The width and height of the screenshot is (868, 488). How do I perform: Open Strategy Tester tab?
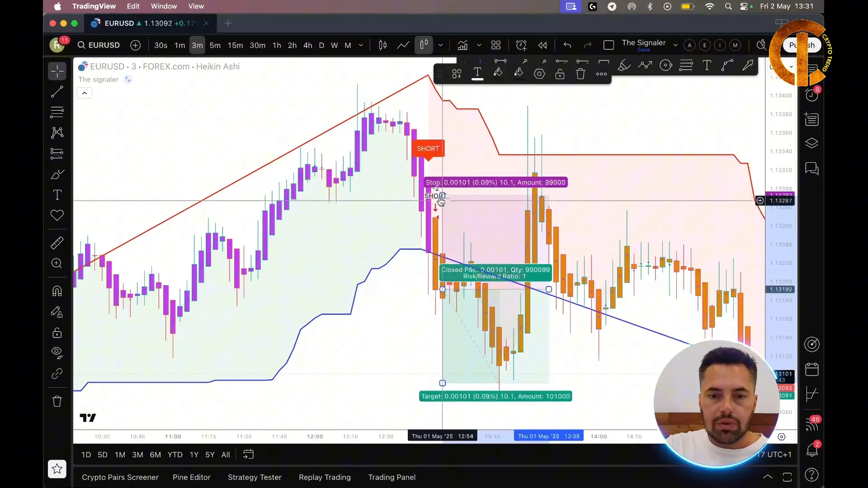[x=255, y=477]
